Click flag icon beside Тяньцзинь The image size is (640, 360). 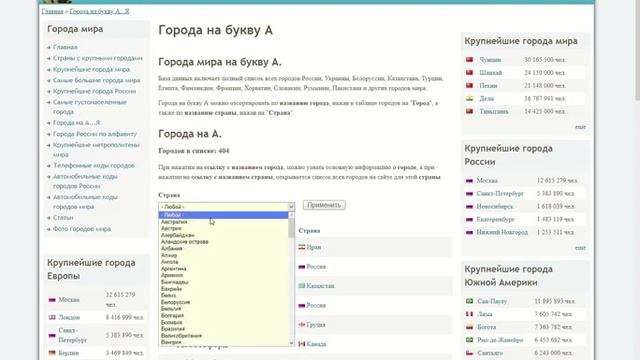[x=469, y=111]
